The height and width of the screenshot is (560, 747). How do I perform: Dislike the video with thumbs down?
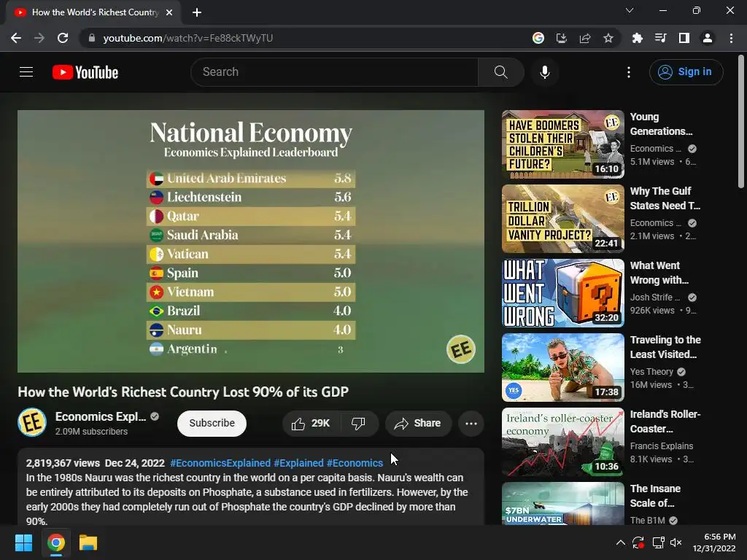tap(358, 424)
